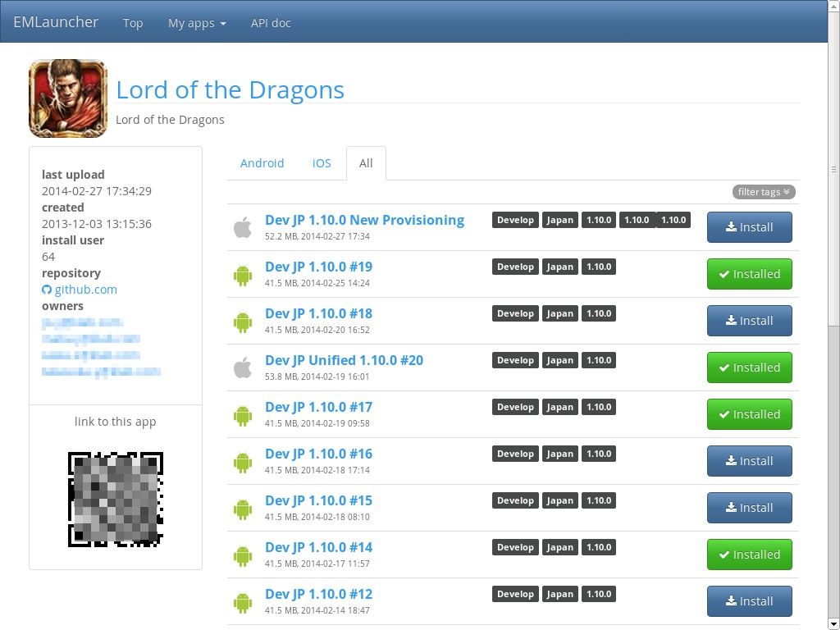
Task: Open Dev JP 1.10.0 #19 package link
Action: point(319,267)
